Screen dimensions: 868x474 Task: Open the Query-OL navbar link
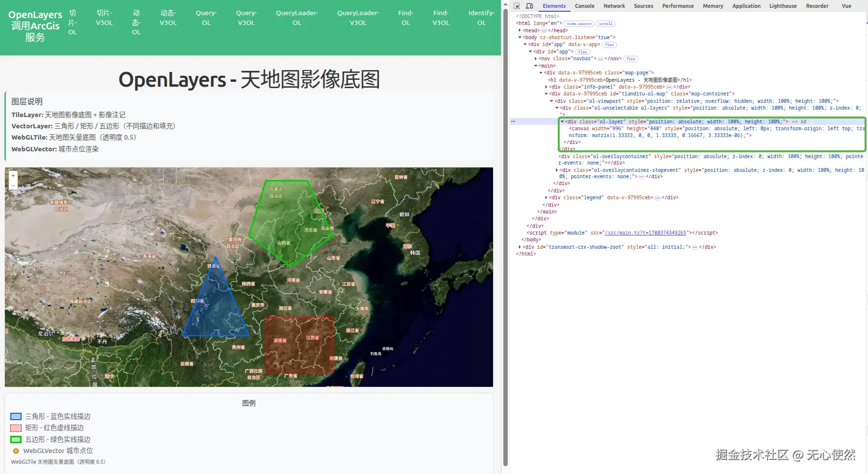click(206, 18)
